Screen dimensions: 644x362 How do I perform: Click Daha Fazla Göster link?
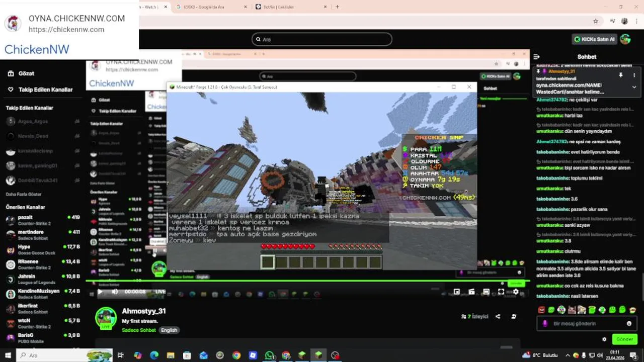(24, 194)
